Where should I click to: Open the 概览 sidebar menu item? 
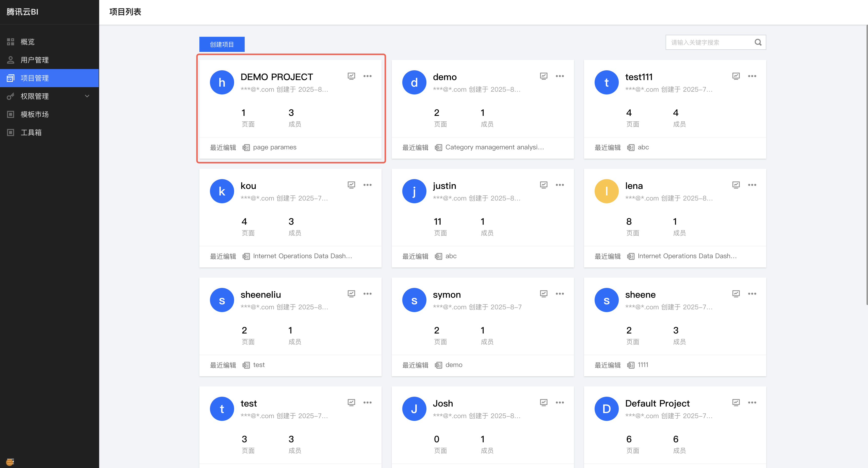click(28, 42)
